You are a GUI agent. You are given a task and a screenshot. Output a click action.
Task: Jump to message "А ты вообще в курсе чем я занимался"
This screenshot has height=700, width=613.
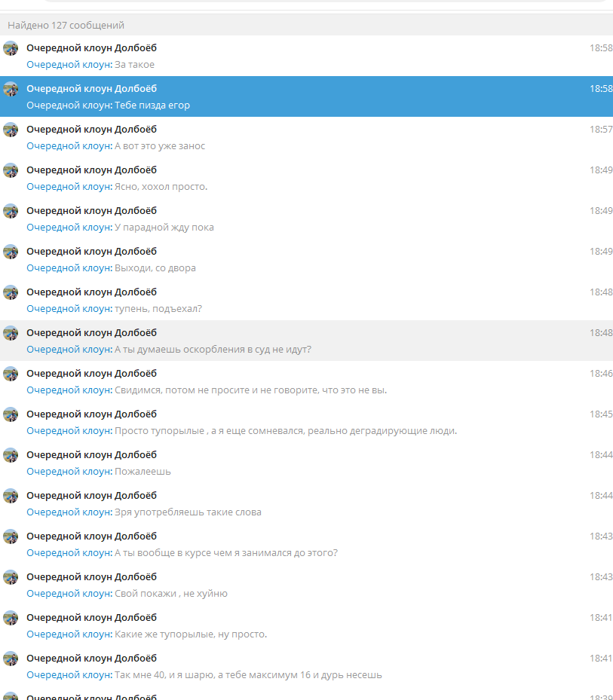point(306,544)
